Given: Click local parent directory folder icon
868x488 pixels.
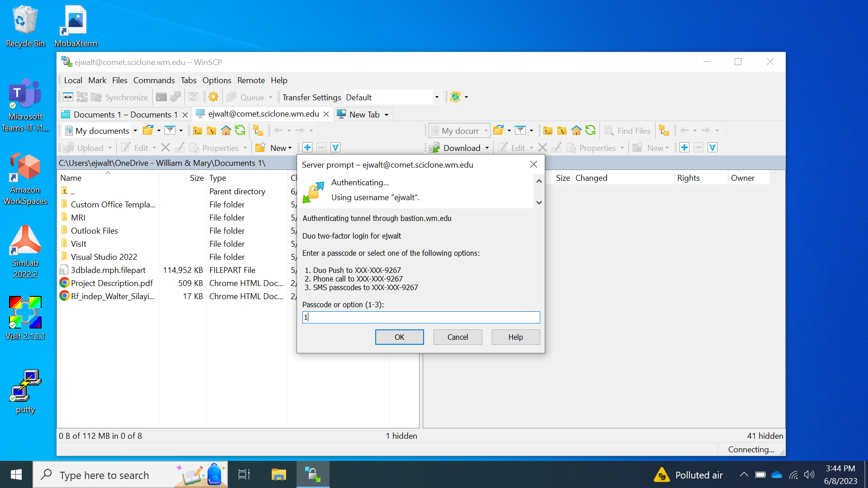Looking at the screenshot, I should coord(198,131).
